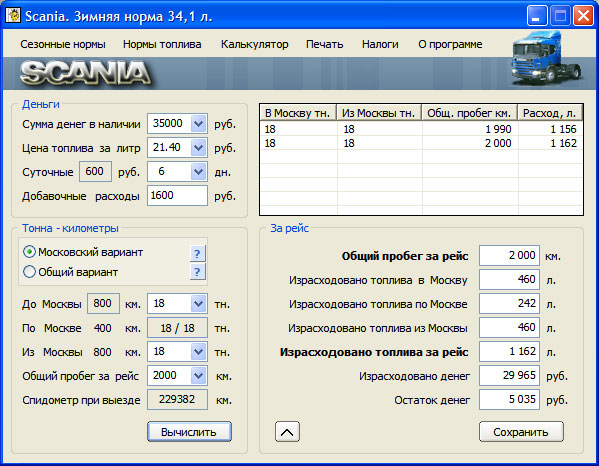599x466 pixels.
Task: Expand the До Москвы tonnage dropdown
Action: (x=199, y=304)
